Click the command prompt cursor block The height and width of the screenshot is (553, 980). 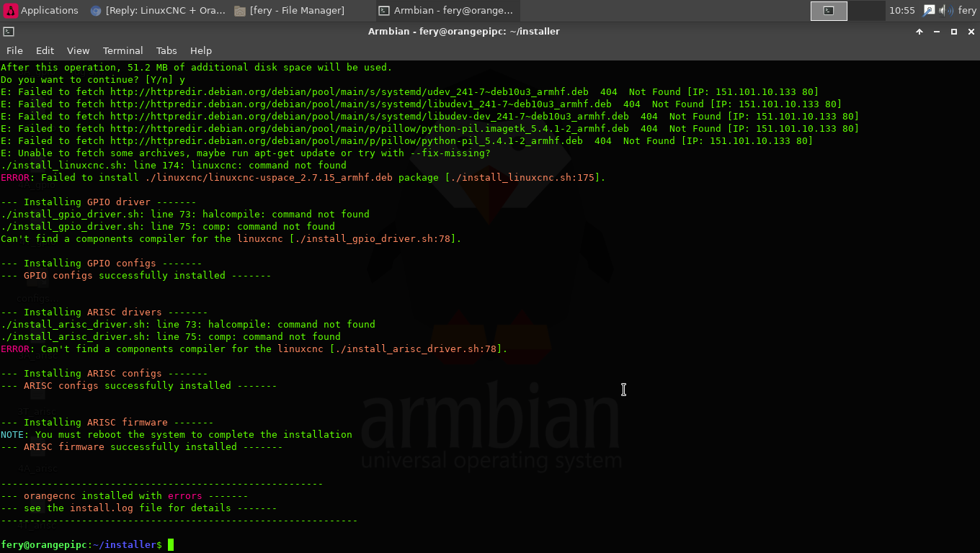pos(171,544)
